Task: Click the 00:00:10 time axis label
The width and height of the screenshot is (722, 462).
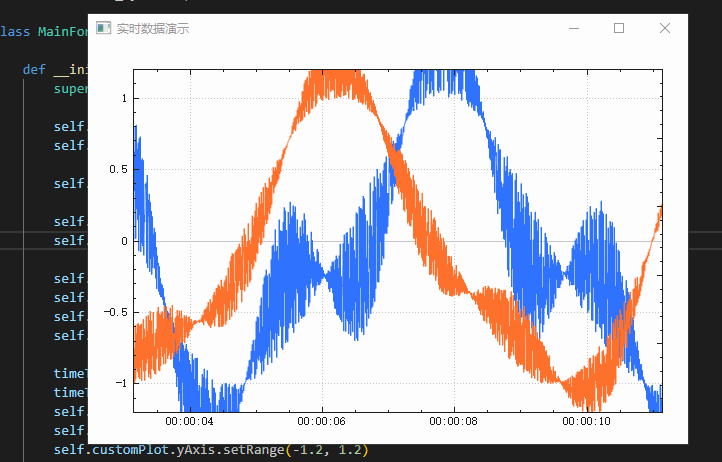Action: point(586,421)
